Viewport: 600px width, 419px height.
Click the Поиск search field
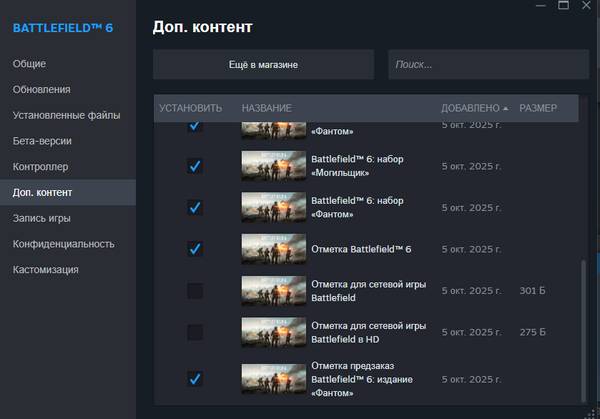coord(483,65)
